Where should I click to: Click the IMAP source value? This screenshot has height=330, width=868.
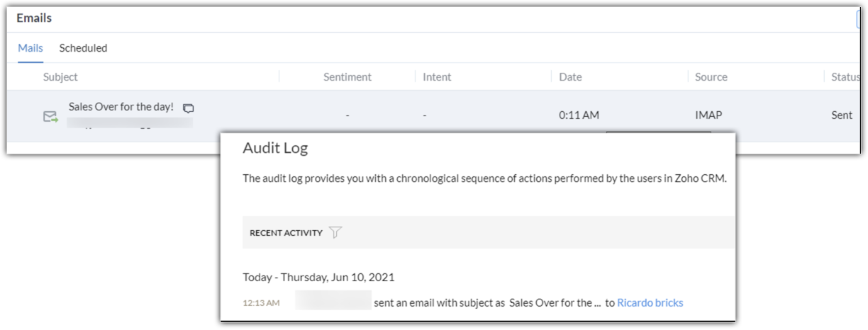708,115
